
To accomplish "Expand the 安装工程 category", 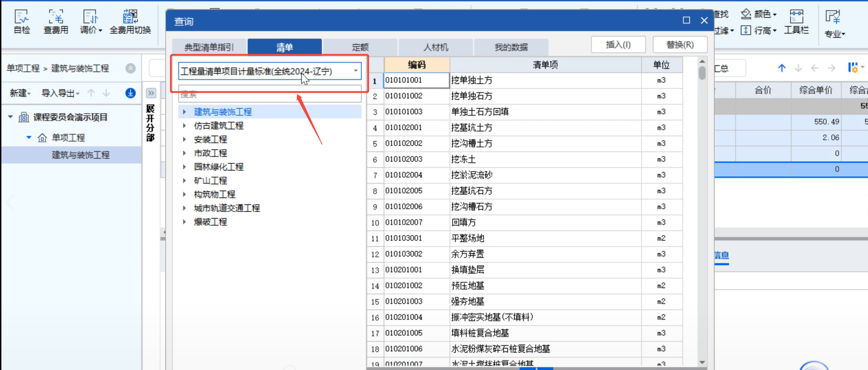I will [184, 139].
